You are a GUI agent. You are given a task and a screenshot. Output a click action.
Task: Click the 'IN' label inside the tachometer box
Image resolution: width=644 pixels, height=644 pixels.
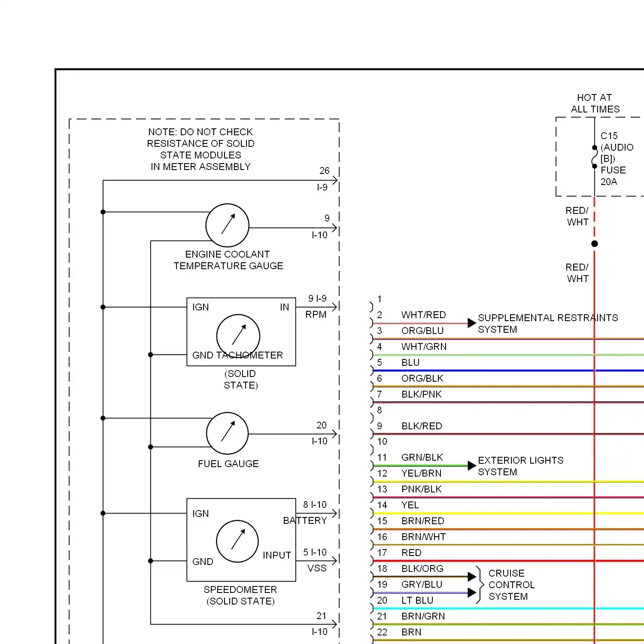285,307
